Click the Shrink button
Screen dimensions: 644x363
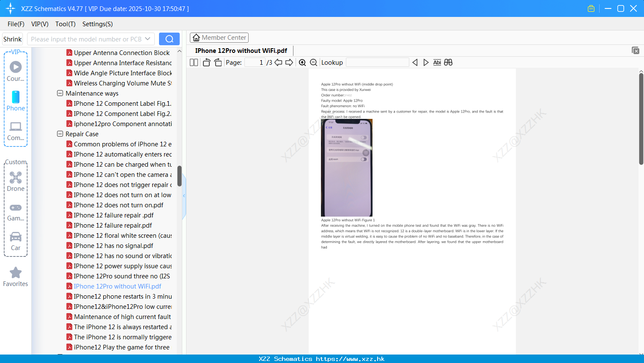click(12, 39)
